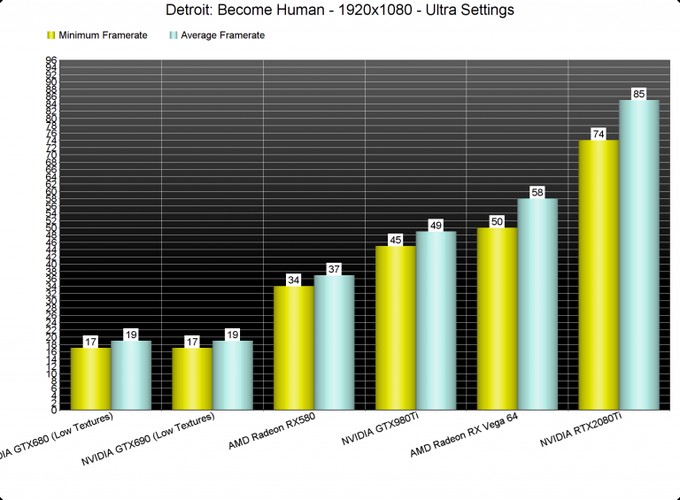Click the cyan average bar for GTX690
680x500 pixels.
(x=232, y=375)
